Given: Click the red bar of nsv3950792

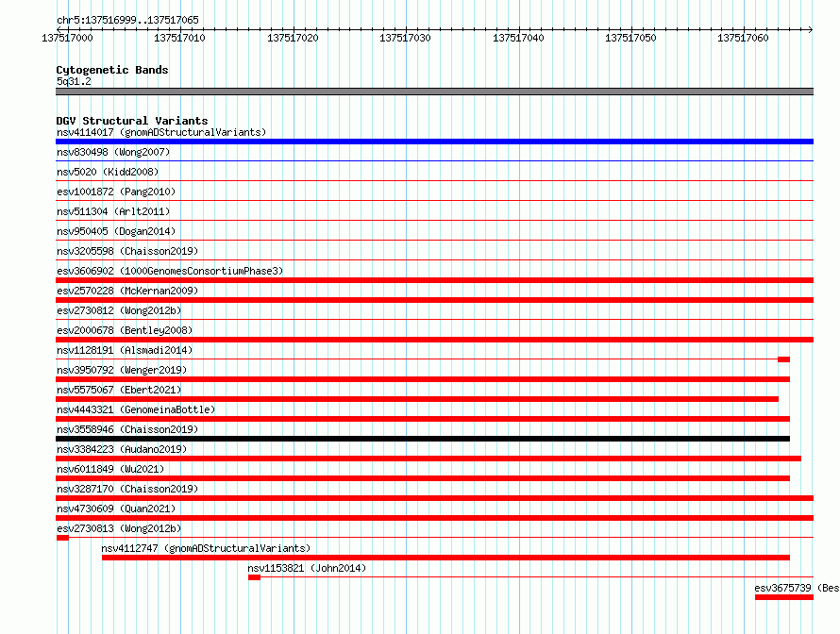Looking at the screenshot, I should [423, 379].
